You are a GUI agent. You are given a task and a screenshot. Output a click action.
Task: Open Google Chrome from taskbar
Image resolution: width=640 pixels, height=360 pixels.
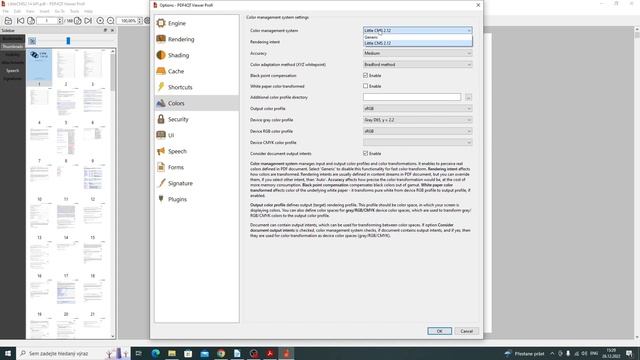pos(221,353)
